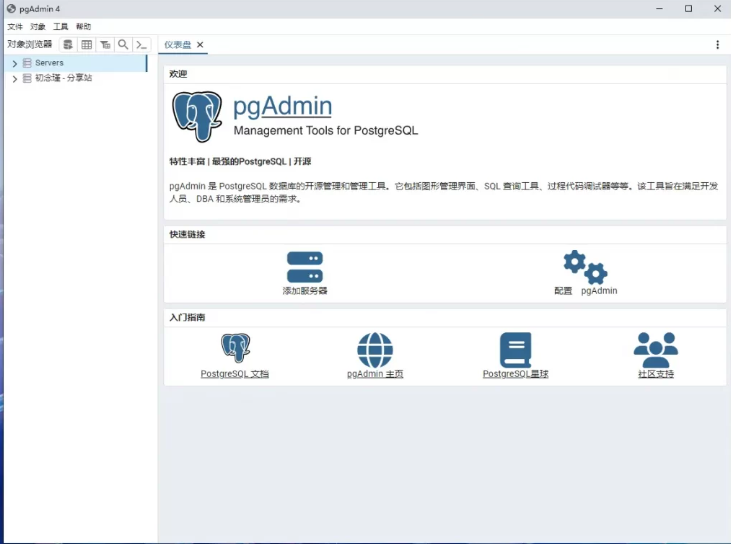The image size is (731, 544).
Task: Click the Management Tools for PostgreSQL subtitle
Action: [325, 131]
